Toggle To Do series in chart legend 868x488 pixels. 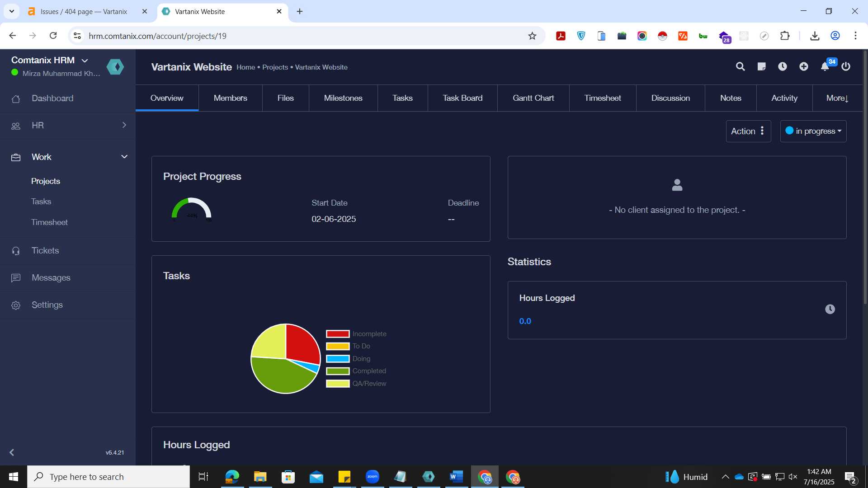coord(348,346)
